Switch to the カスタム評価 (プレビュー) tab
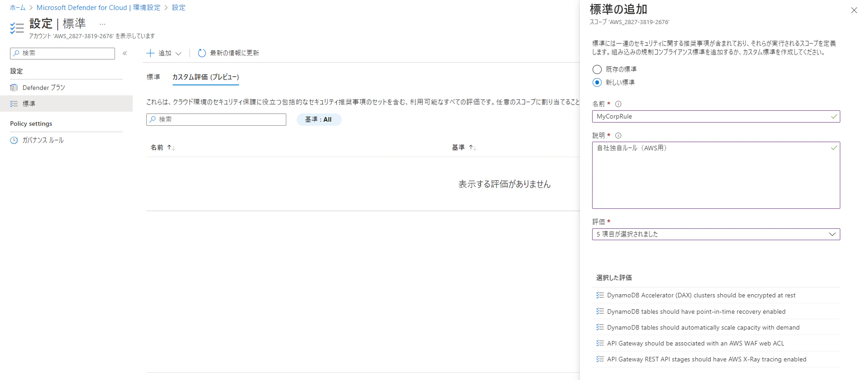 (x=205, y=77)
